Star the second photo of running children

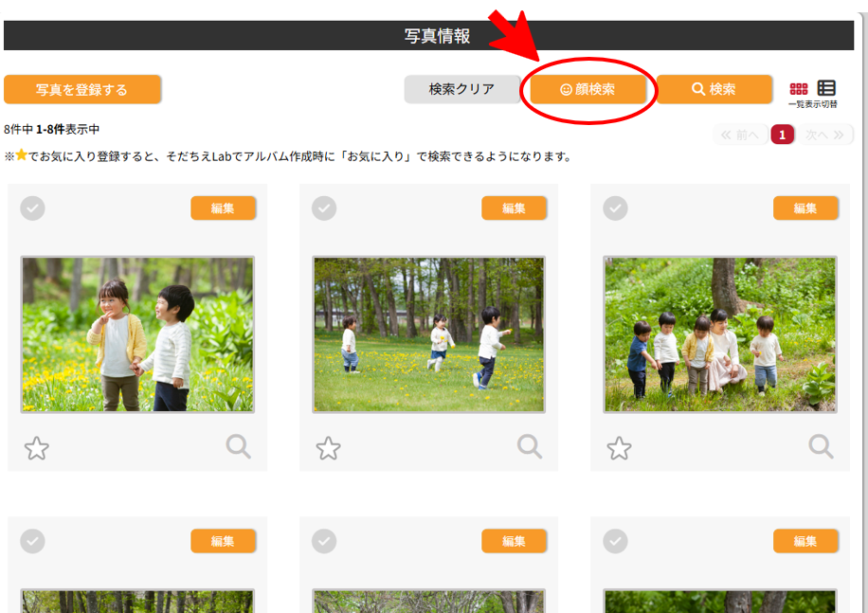328,448
